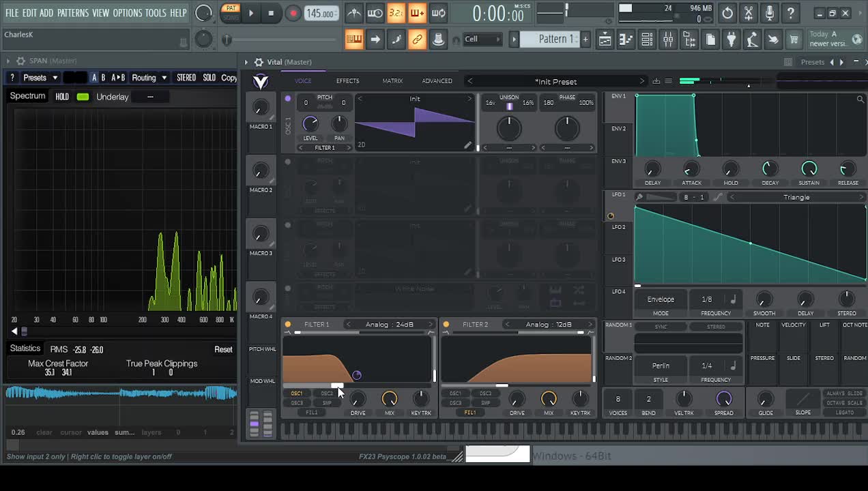Select the LFO 2 label
This screenshot has height=491, width=868.
click(x=619, y=227)
